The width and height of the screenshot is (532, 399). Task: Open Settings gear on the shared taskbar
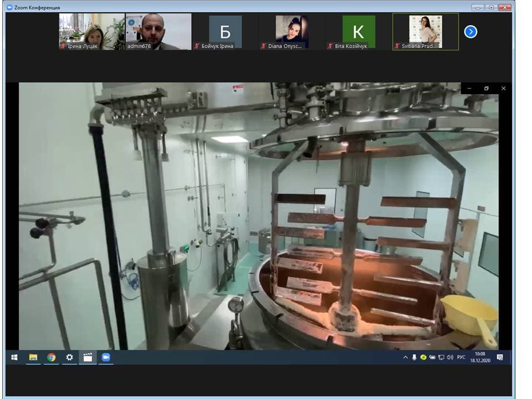70,357
